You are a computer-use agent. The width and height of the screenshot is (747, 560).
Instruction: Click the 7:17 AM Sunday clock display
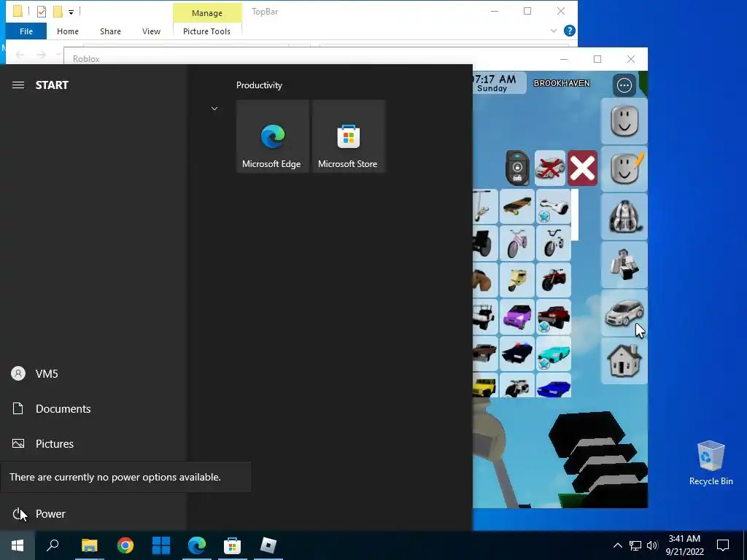point(499,83)
